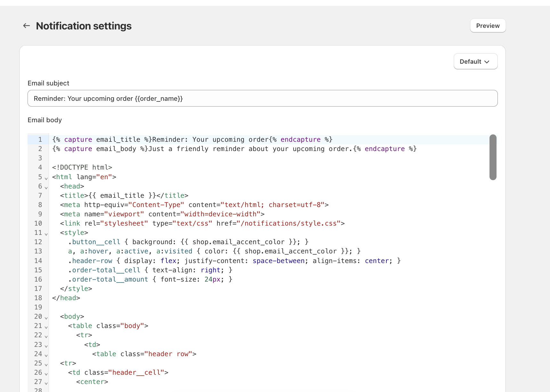Click the closing head tag line
Image resolution: width=550 pixels, height=392 pixels.
pyautogui.click(x=66, y=298)
